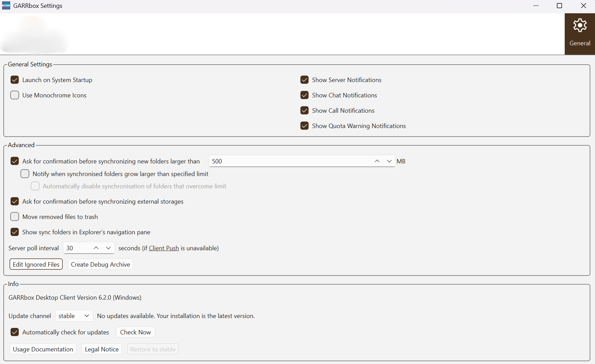This screenshot has width=595, height=364.
Task: Open the General settings tab gear icon
Action: pyautogui.click(x=580, y=25)
